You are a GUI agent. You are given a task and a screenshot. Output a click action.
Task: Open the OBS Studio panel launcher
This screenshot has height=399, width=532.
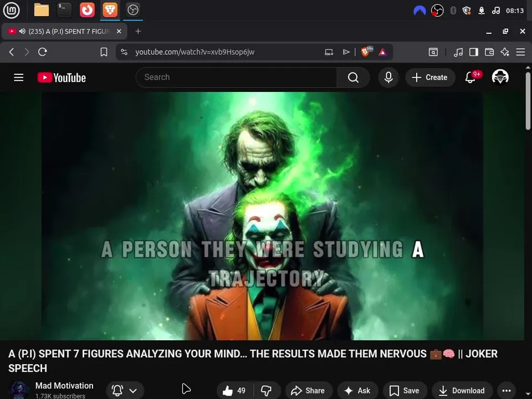(132, 10)
